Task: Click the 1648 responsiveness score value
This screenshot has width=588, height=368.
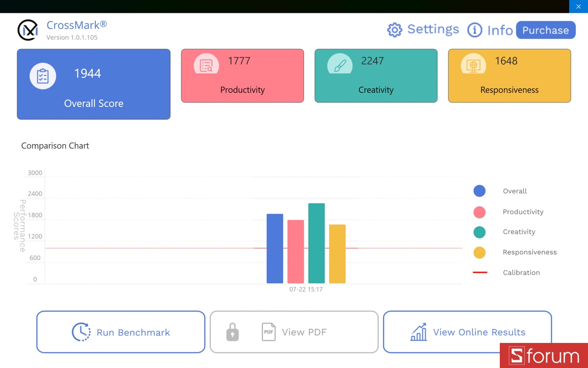Action: coord(506,61)
